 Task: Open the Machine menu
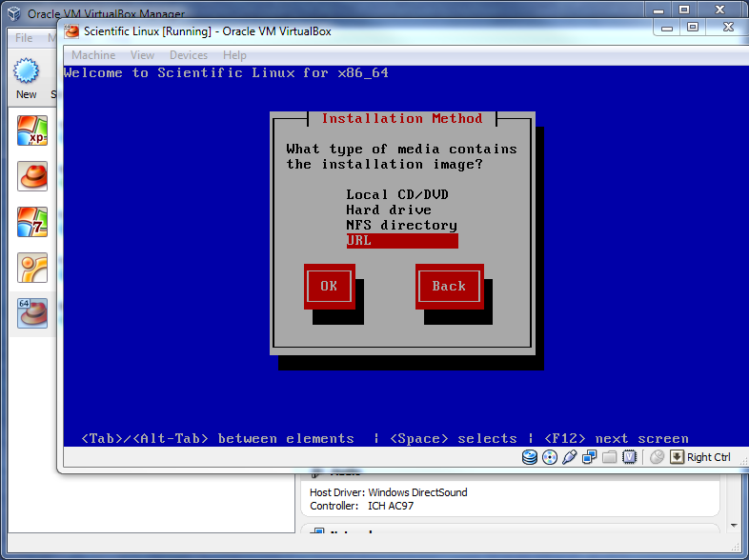[x=93, y=55]
